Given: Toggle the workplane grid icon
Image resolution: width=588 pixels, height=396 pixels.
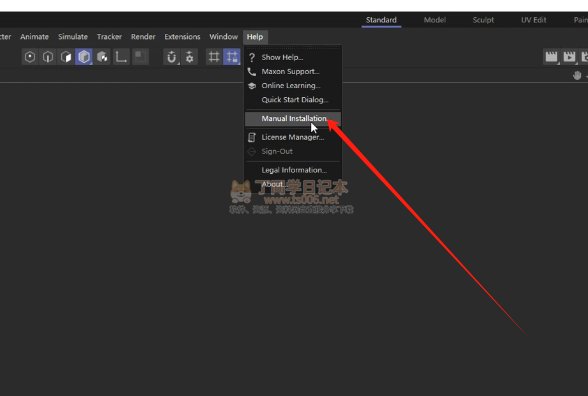Looking at the screenshot, I should click(214, 57).
